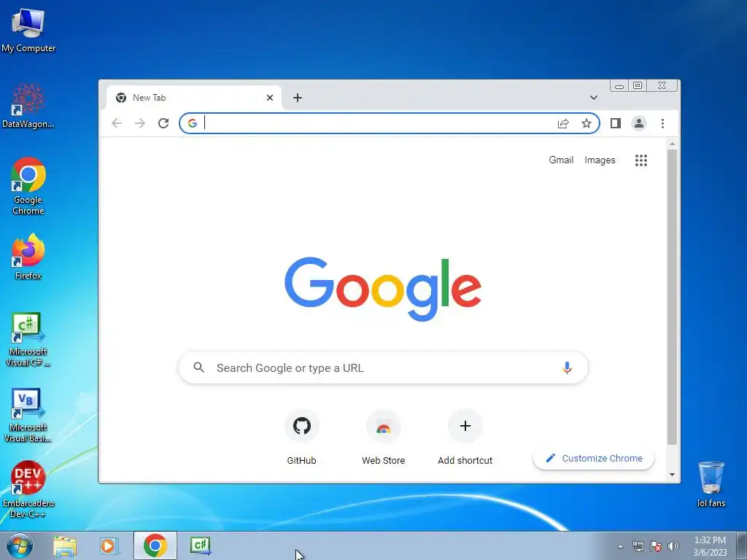Image resolution: width=747 pixels, height=560 pixels.
Task: Select the Firefox desktop shortcut
Action: tap(28, 257)
